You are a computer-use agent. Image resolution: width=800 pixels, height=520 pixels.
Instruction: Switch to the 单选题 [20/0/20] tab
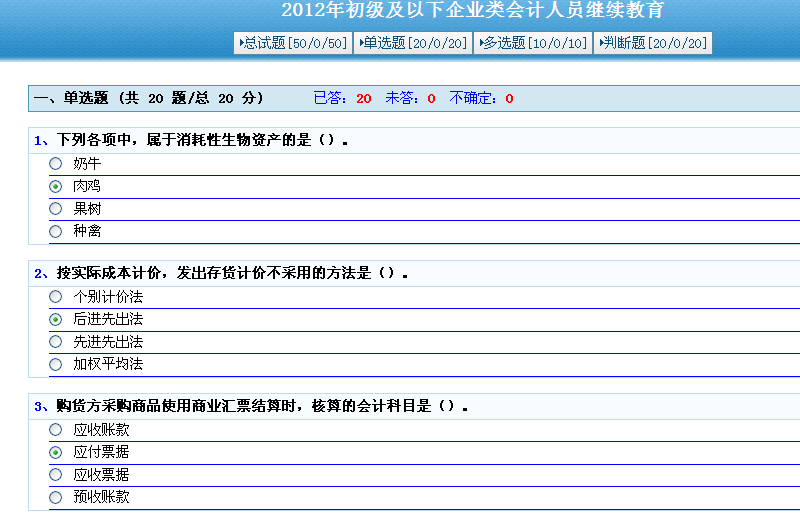[414, 43]
